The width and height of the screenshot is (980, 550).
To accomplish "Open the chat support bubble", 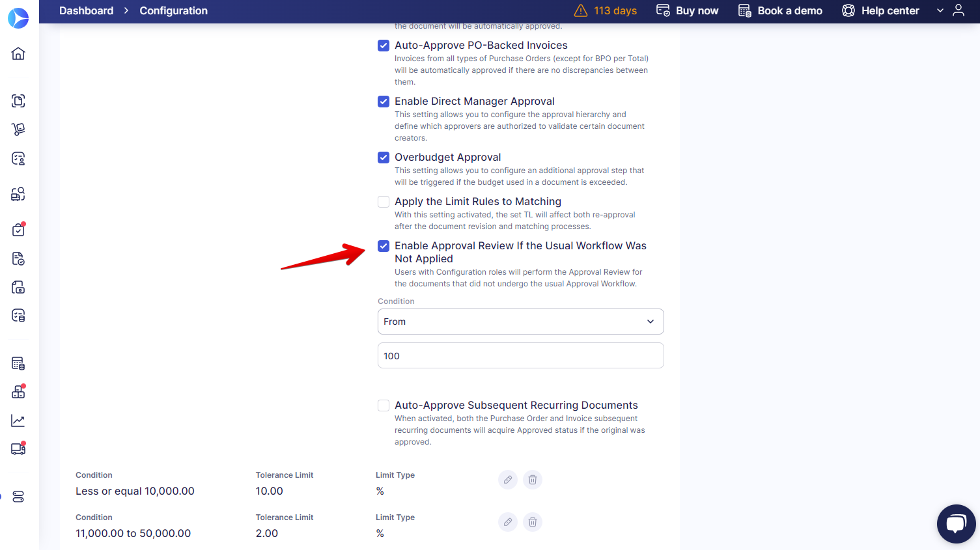I will (957, 524).
